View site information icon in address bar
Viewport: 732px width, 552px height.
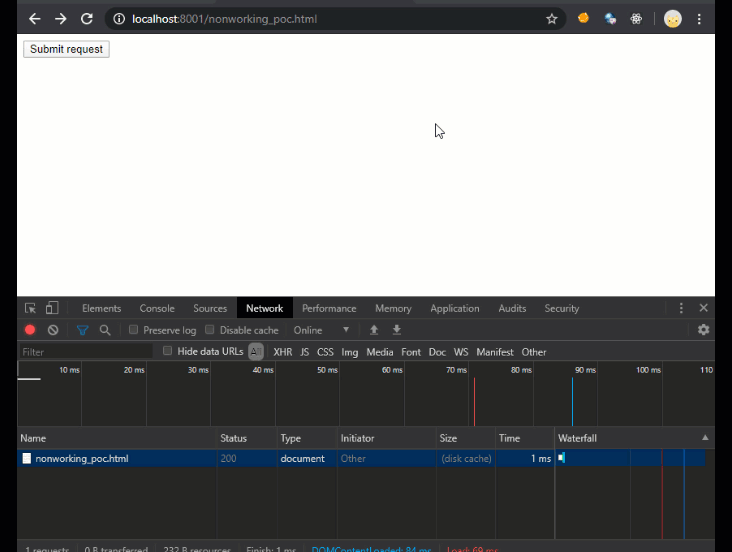point(119,19)
